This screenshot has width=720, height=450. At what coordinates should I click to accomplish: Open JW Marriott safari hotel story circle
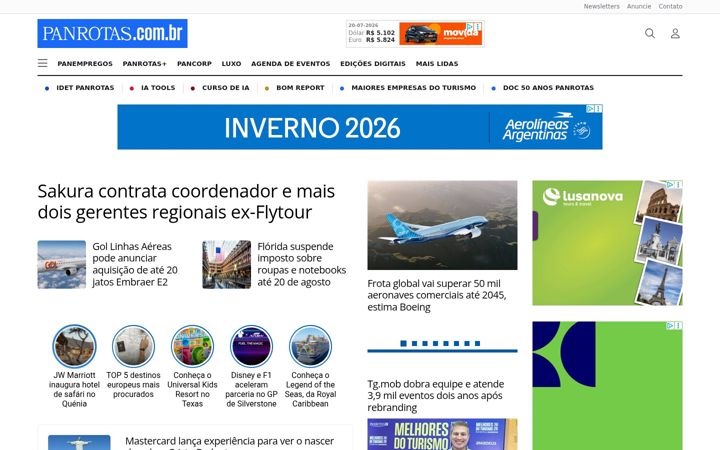pyautogui.click(x=74, y=346)
